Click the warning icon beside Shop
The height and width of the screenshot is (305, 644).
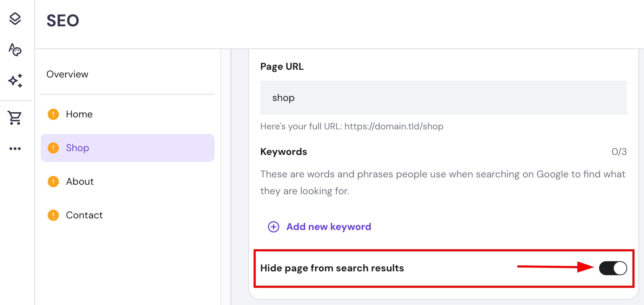(x=53, y=148)
